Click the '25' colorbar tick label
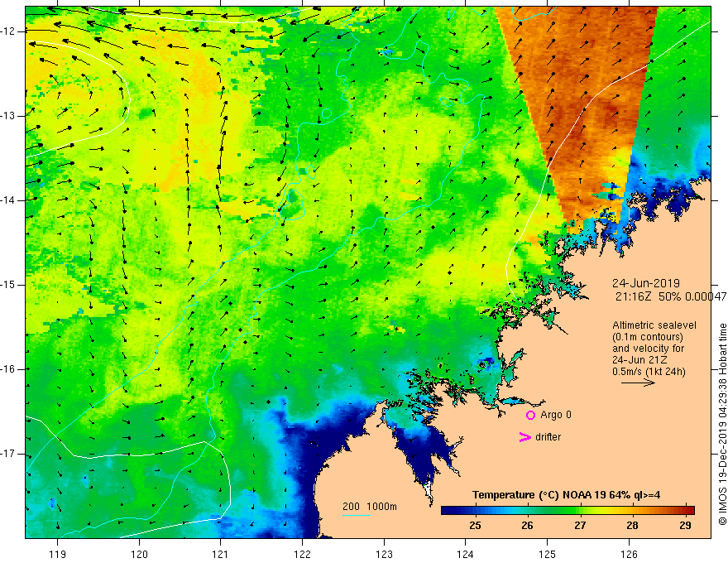 pyautogui.click(x=475, y=526)
